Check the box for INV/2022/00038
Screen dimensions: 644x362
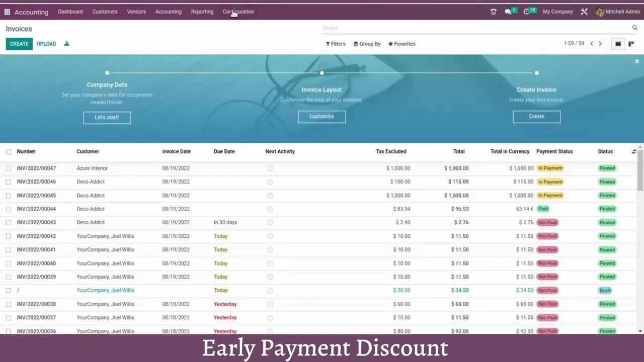[9, 304]
